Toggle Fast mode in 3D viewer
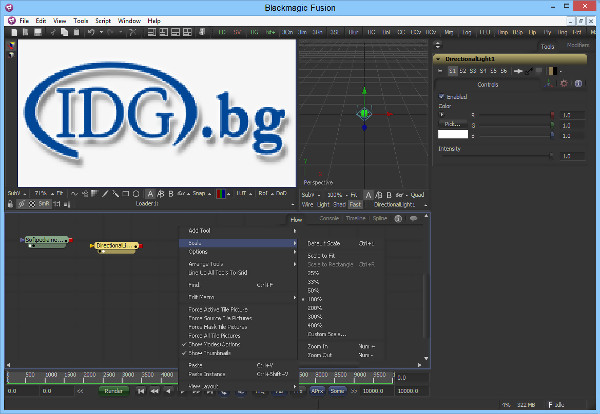 tap(355, 205)
